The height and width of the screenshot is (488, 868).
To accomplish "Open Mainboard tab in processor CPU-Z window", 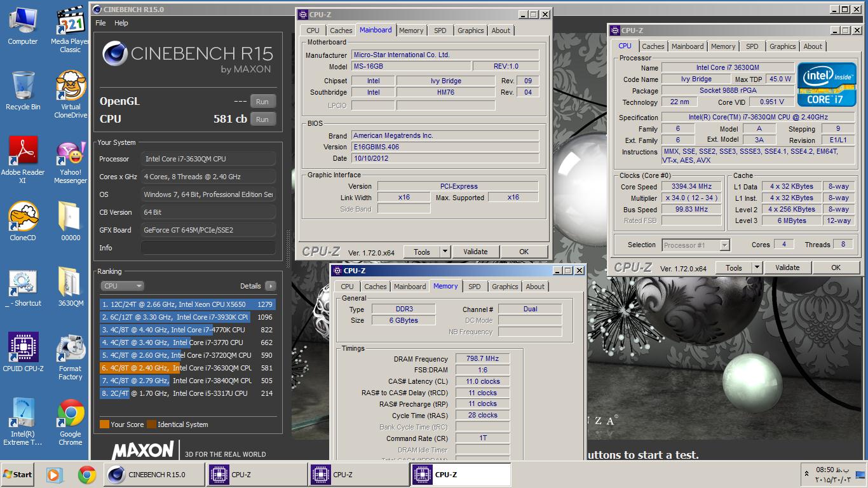I will pyautogui.click(x=688, y=46).
